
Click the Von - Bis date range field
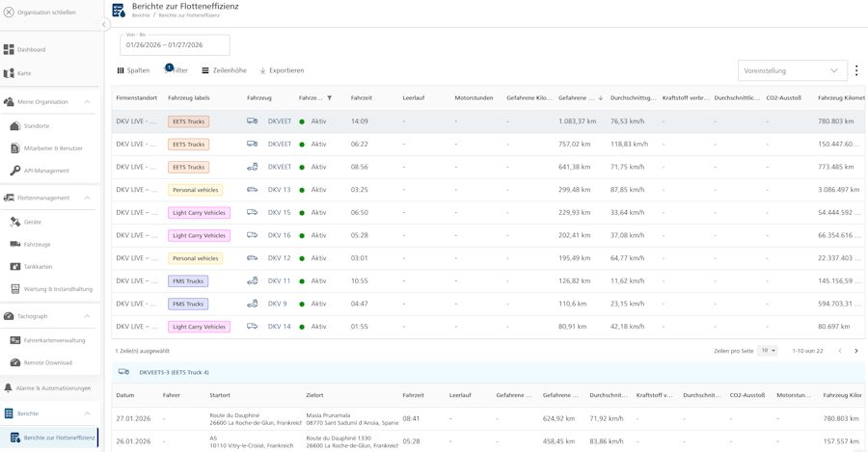coord(175,45)
